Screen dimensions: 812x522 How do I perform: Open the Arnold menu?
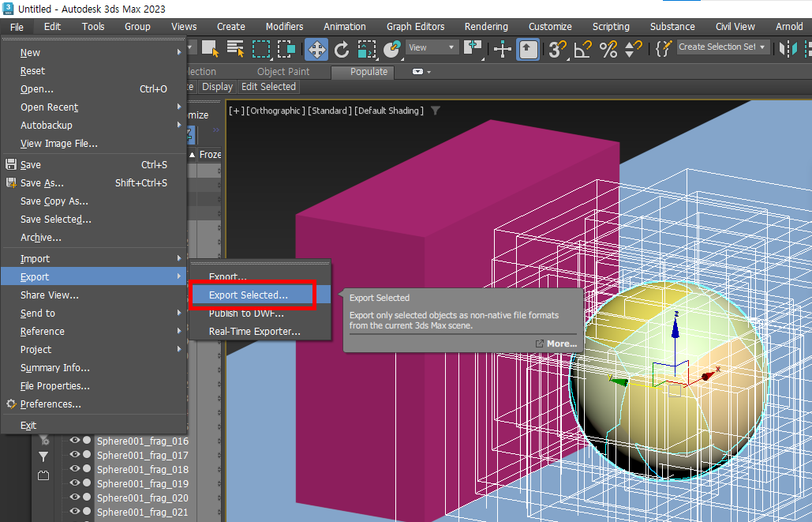click(x=788, y=26)
